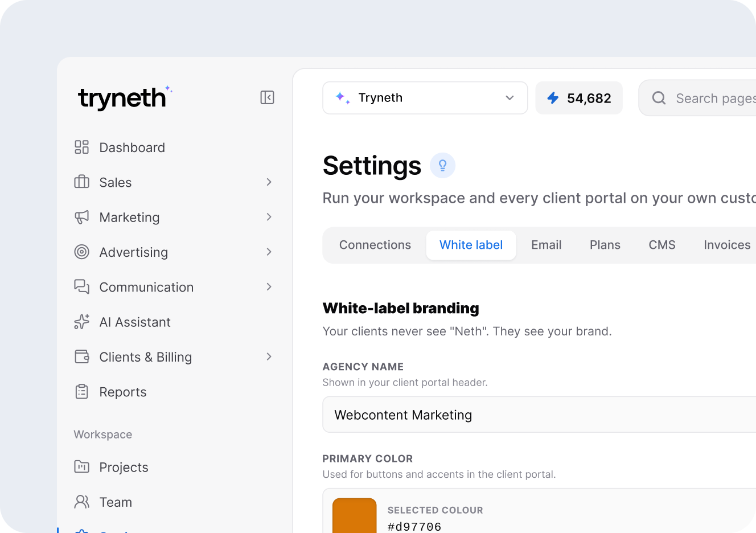Open Team page label in sidebar
Screen dimensions: 756x533
pos(116,502)
